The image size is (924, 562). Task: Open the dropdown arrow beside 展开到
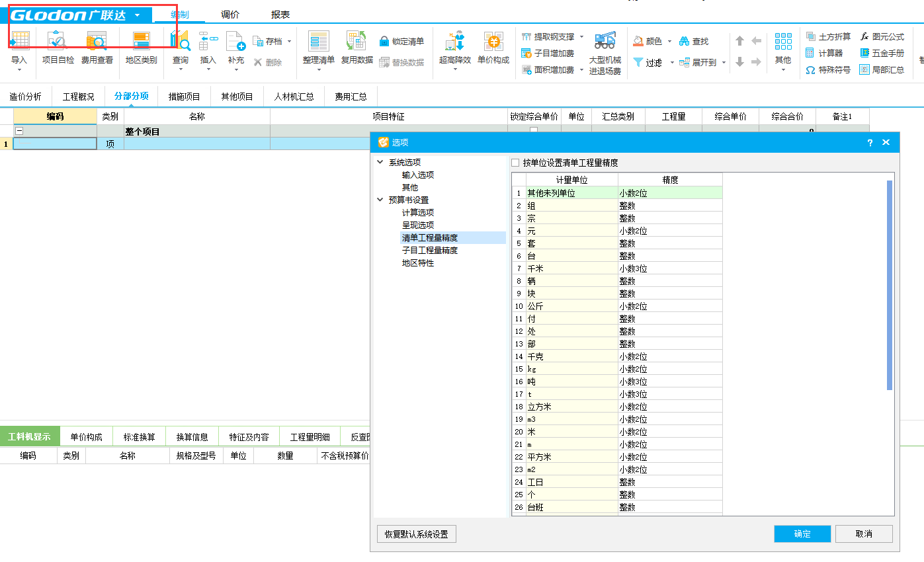(724, 62)
